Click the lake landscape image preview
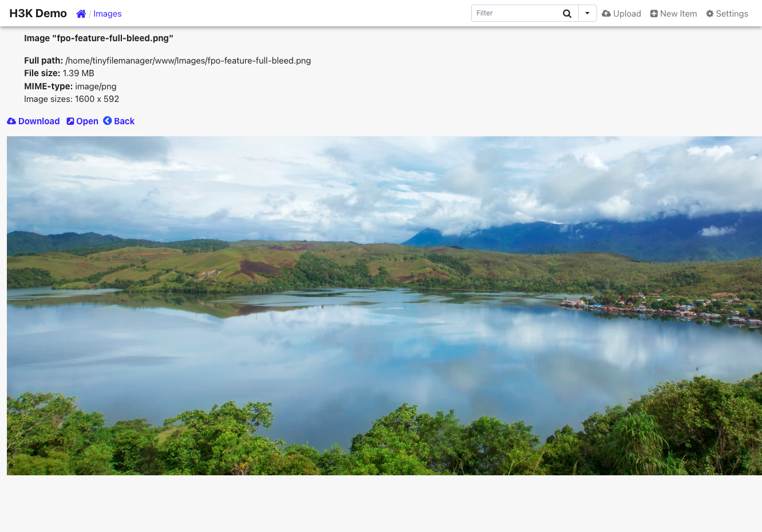762x532 pixels. (384, 306)
